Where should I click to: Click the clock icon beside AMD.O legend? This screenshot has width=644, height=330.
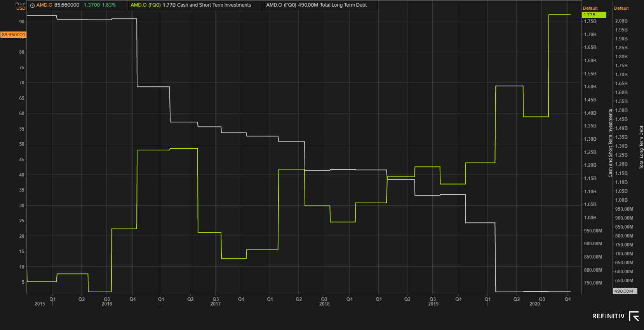pyautogui.click(x=33, y=5)
